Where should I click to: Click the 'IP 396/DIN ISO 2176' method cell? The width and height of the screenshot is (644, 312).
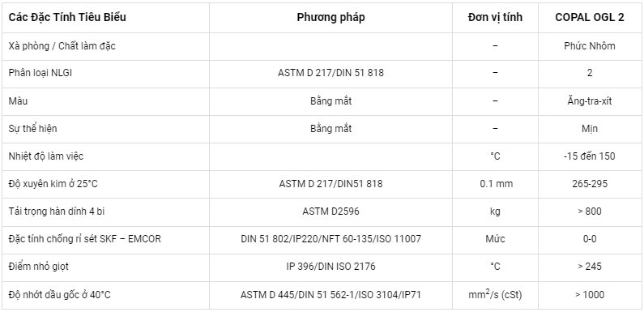331,267
